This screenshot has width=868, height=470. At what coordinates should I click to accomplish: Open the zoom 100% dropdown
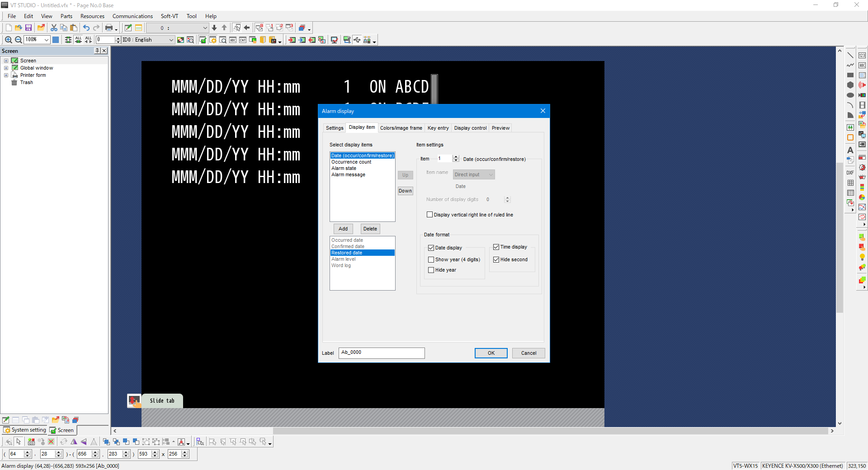[46, 40]
